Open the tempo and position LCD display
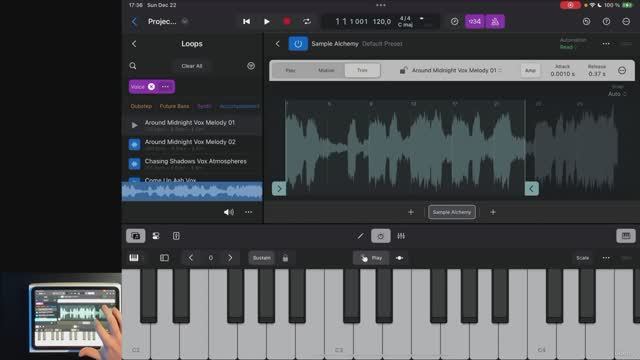The image size is (640, 360). (381, 22)
